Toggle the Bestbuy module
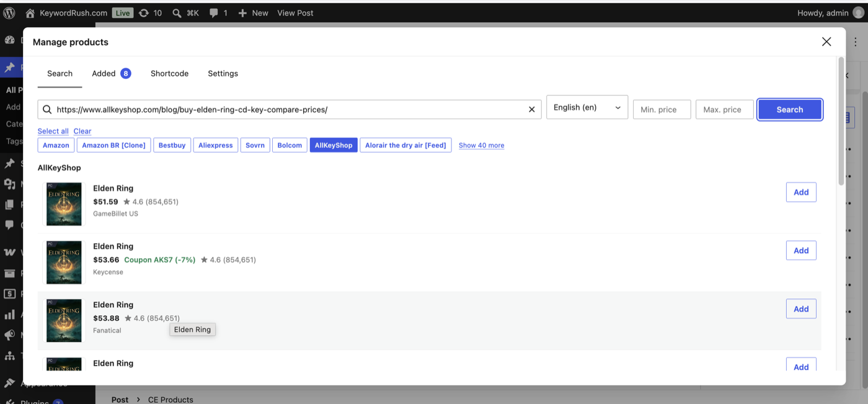This screenshot has height=404, width=868. coord(172,145)
